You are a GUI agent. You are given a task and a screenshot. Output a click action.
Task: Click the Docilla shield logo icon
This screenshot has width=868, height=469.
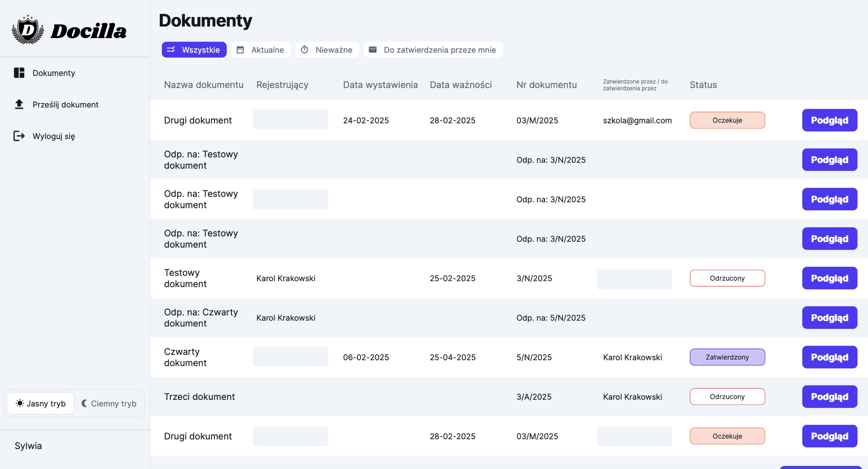click(x=28, y=30)
